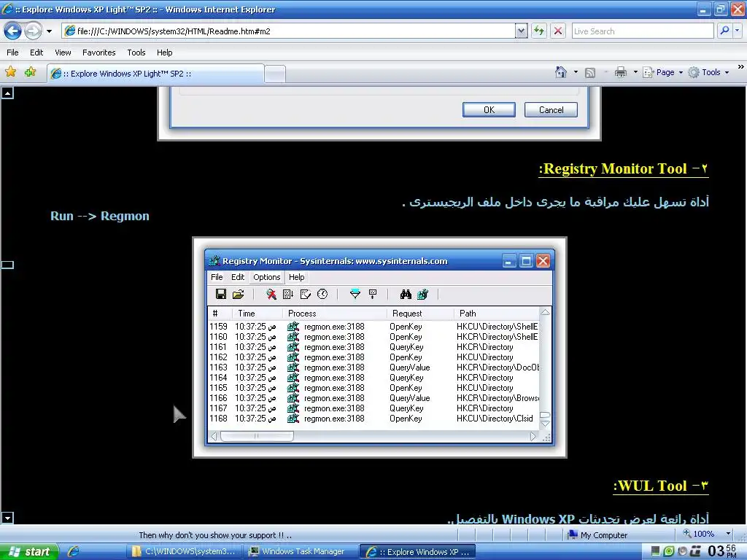Open a new blank tab button
The width and height of the screenshot is (747, 560).
tap(275, 74)
